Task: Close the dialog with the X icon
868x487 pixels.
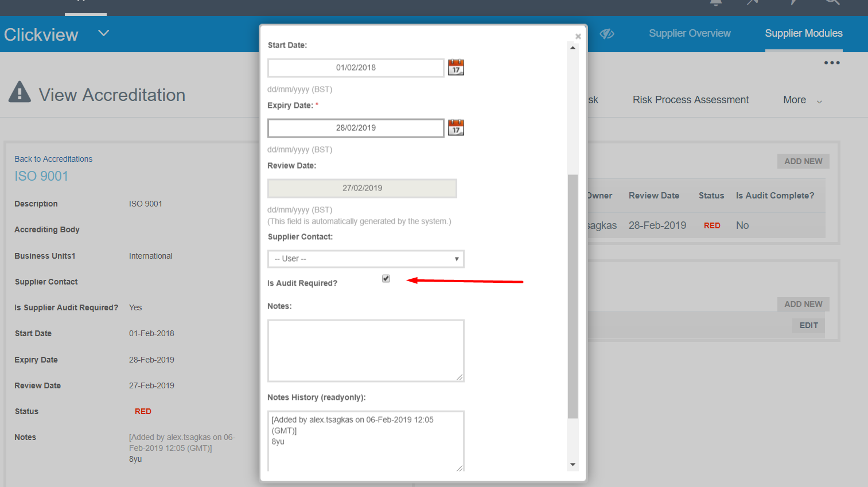Action: pos(578,37)
